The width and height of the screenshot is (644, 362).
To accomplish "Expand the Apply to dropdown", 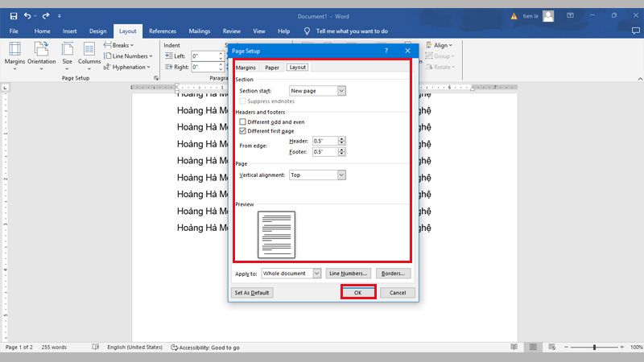I will [316, 274].
